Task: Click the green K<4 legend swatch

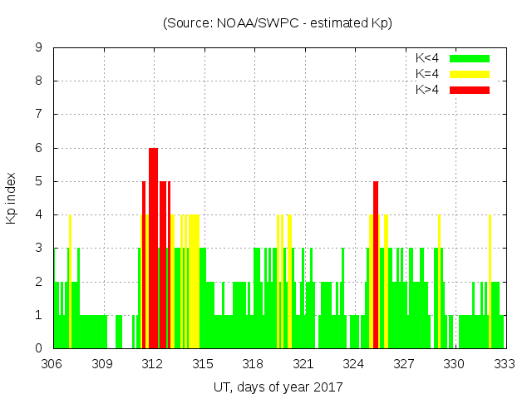Action: click(470, 58)
